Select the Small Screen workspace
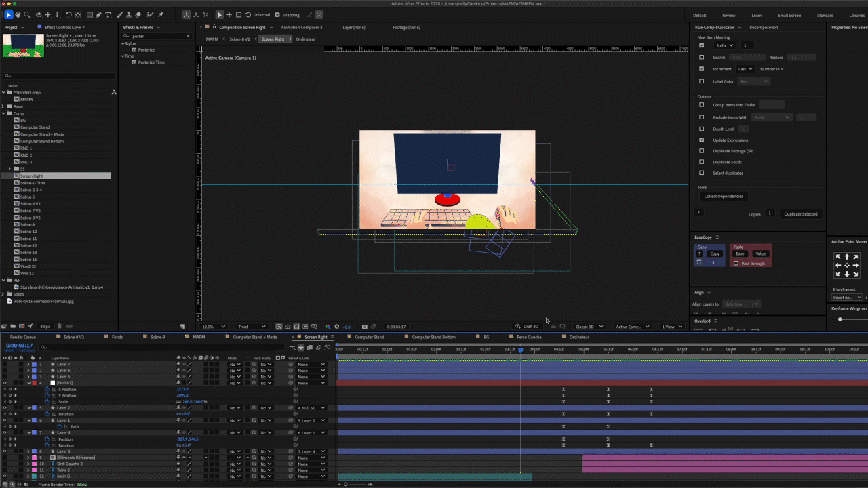The image size is (868, 488). click(789, 15)
